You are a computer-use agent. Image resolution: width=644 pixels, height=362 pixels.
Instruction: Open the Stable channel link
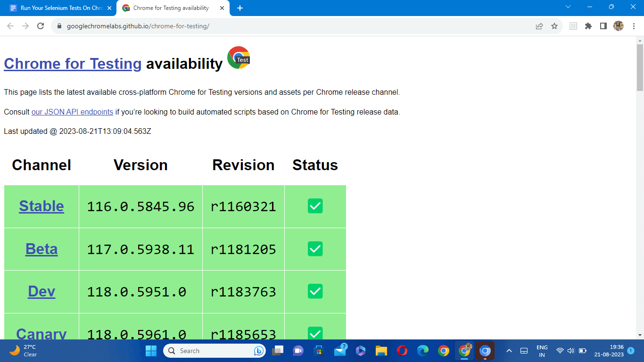(41, 206)
